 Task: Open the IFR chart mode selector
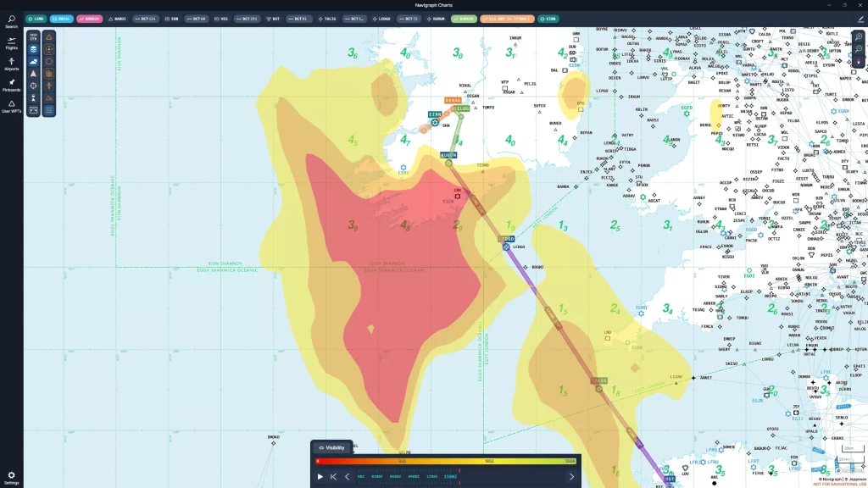coord(32,36)
